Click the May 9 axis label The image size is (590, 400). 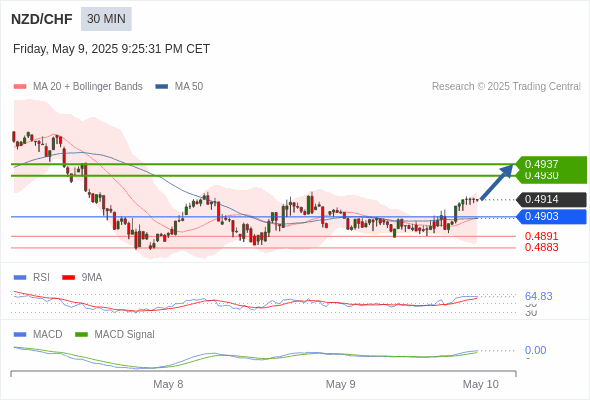coord(341,384)
